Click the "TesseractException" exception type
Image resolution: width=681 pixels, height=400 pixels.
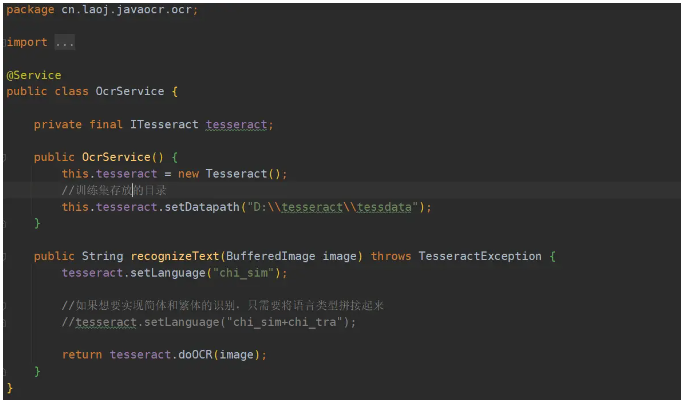(x=480, y=256)
